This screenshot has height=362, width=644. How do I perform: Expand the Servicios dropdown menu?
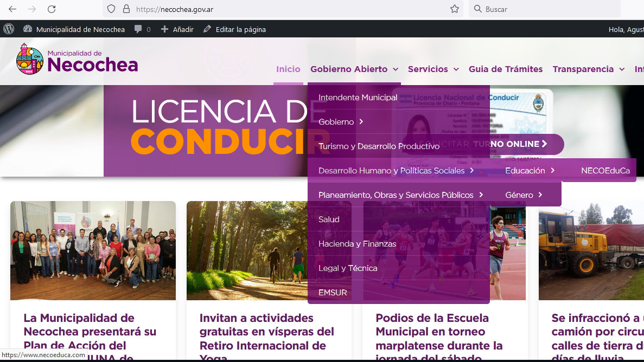(433, 69)
